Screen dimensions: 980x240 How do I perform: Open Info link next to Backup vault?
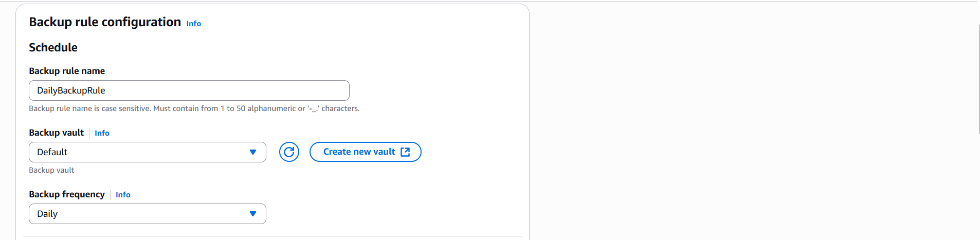102,133
